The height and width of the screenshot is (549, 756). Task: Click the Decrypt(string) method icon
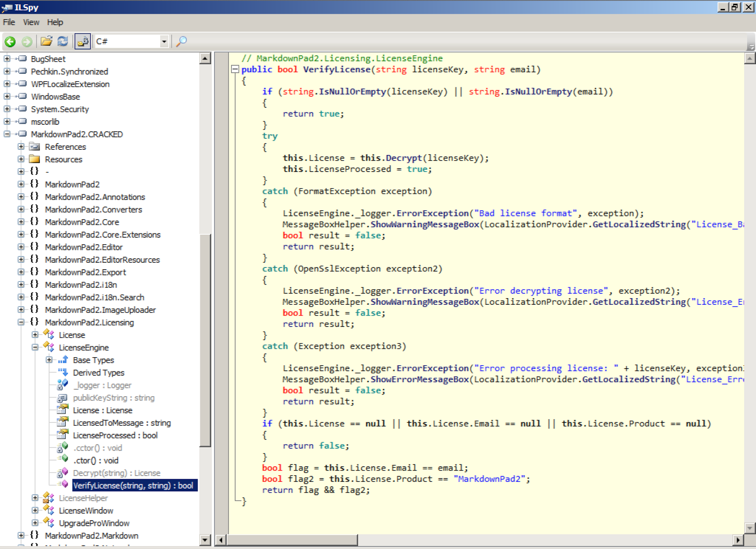tap(63, 472)
